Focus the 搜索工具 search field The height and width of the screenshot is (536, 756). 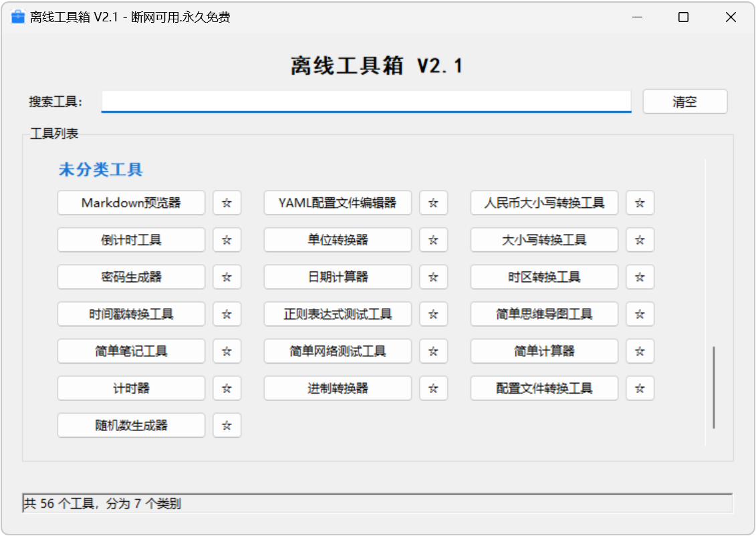[366, 102]
